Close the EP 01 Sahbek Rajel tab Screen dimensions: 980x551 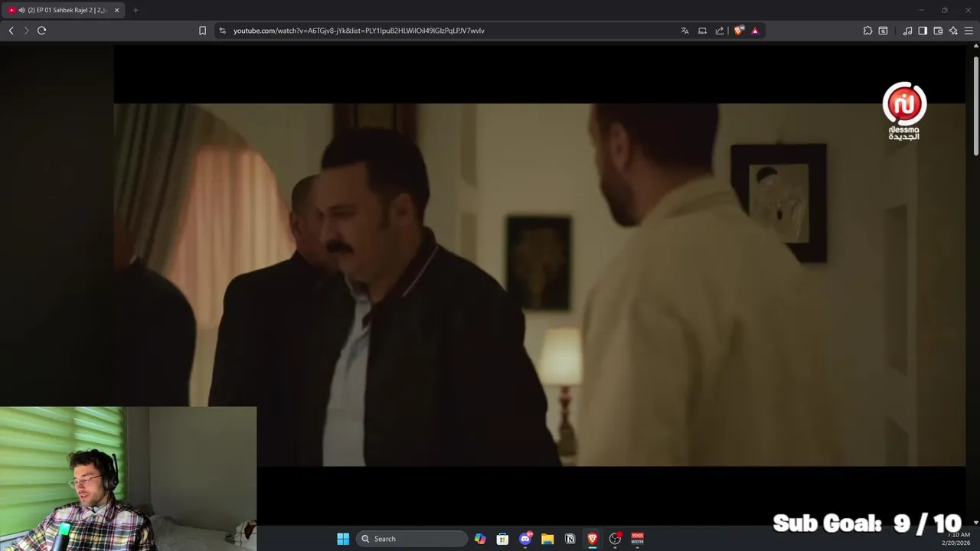[116, 10]
